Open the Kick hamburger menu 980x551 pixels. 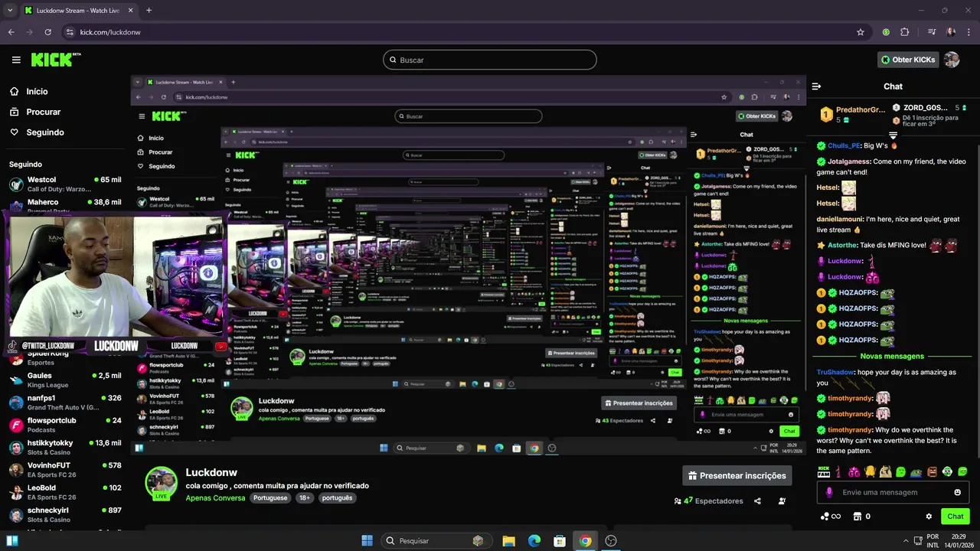click(x=16, y=60)
